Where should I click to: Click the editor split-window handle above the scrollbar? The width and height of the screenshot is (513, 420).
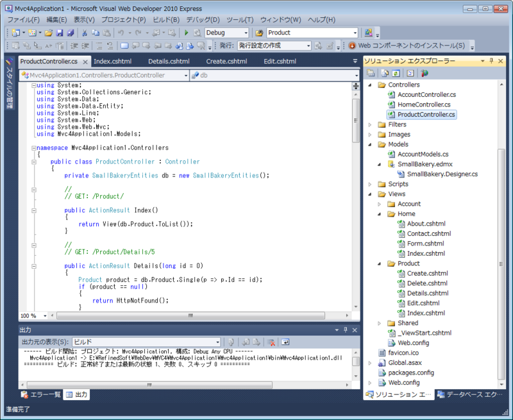click(356, 87)
